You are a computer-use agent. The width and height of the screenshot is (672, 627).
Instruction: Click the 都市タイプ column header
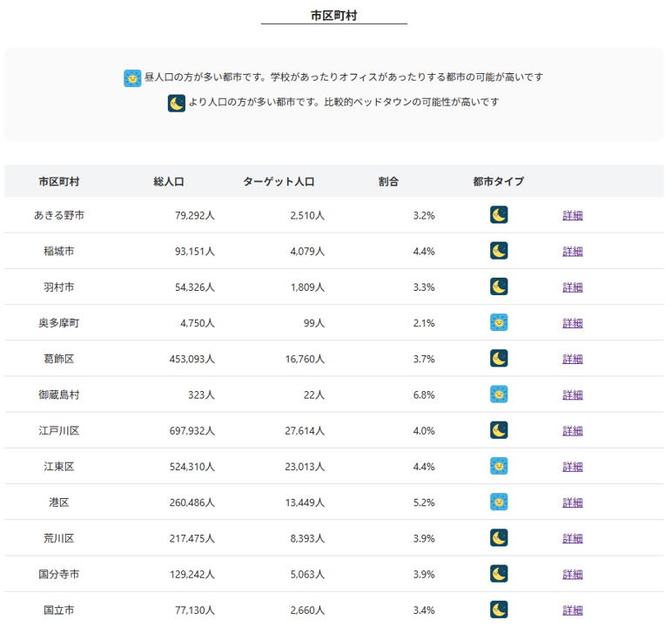[x=499, y=182]
